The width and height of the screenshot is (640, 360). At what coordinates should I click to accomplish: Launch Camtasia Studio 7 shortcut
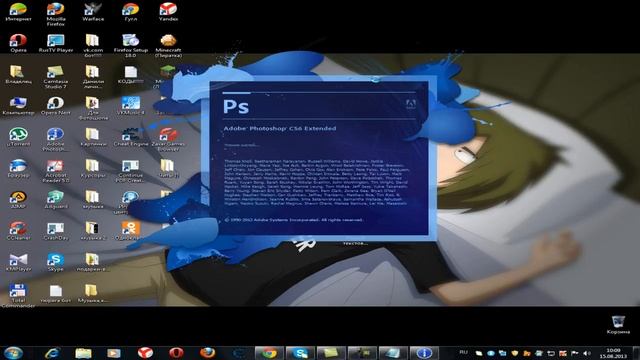(x=56, y=77)
